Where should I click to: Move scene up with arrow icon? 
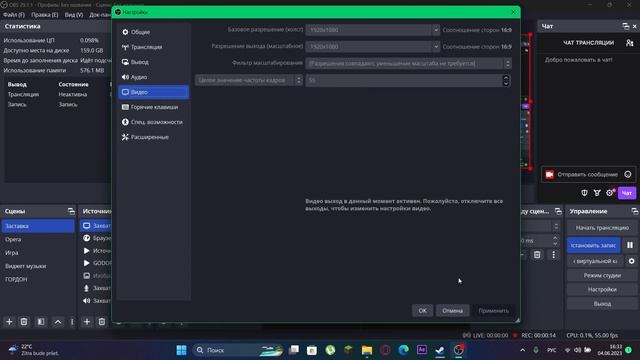[x=58, y=322]
